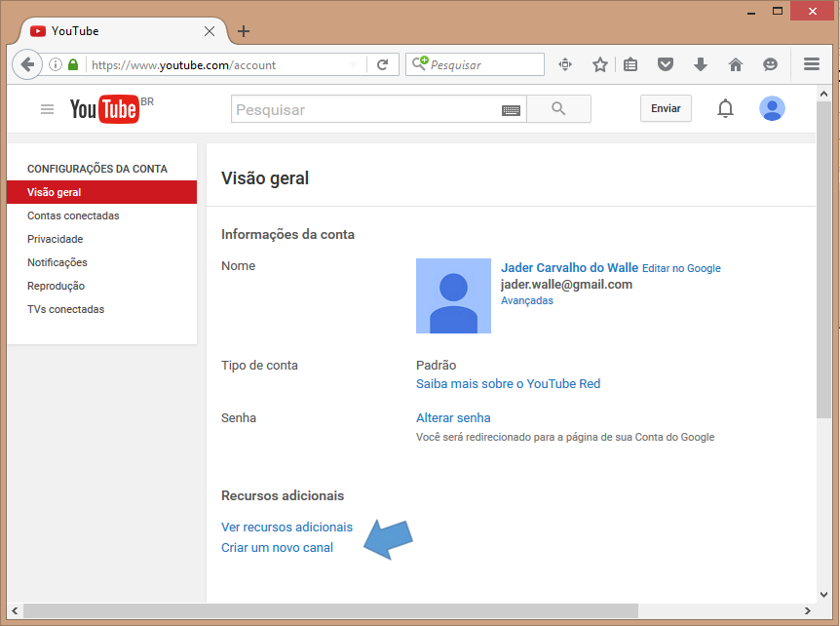Open Contas conectadas settings

(73, 215)
